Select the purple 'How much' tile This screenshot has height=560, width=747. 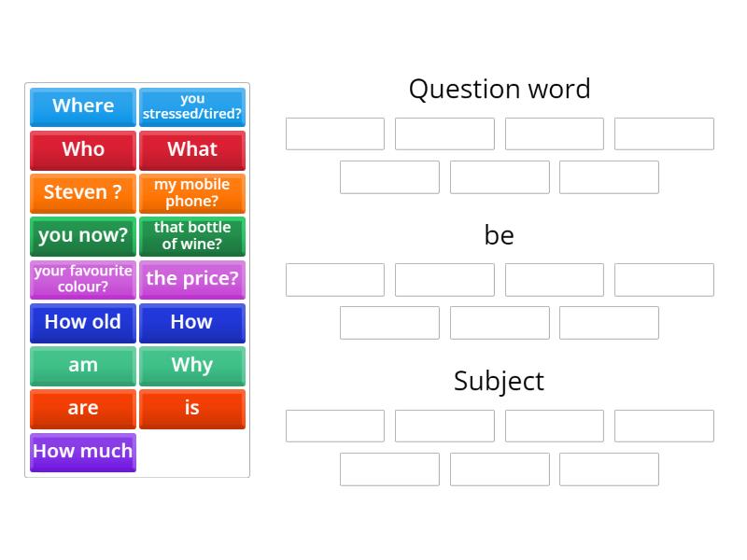coord(82,452)
